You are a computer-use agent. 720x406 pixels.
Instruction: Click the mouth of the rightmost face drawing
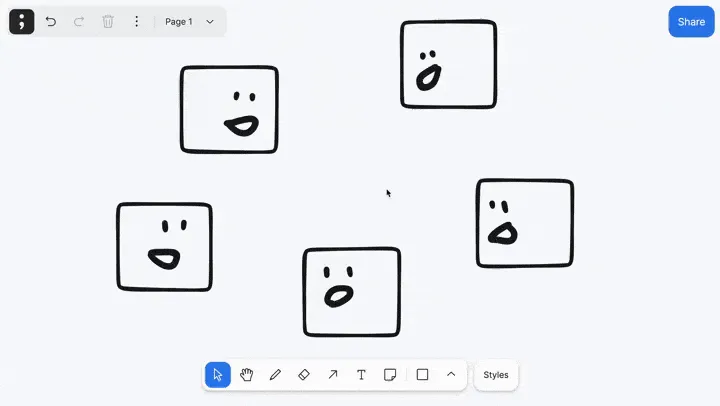click(x=502, y=234)
